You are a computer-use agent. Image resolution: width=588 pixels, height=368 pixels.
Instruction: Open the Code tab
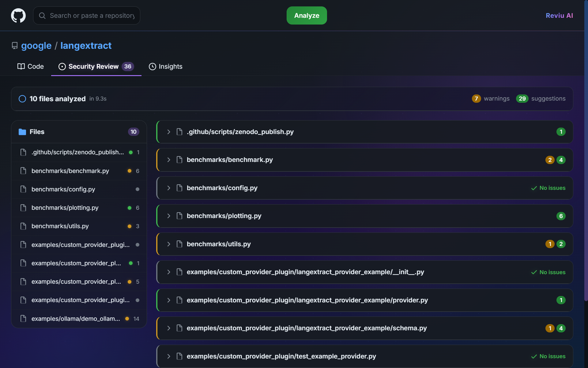click(x=31, y=67)
